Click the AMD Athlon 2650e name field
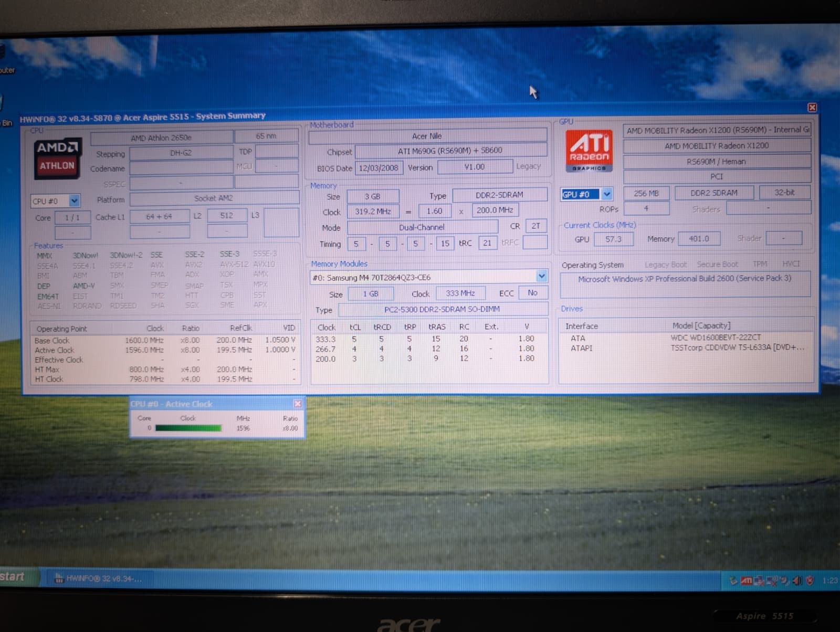Viewport: 840px width, 632px height. 162,138
